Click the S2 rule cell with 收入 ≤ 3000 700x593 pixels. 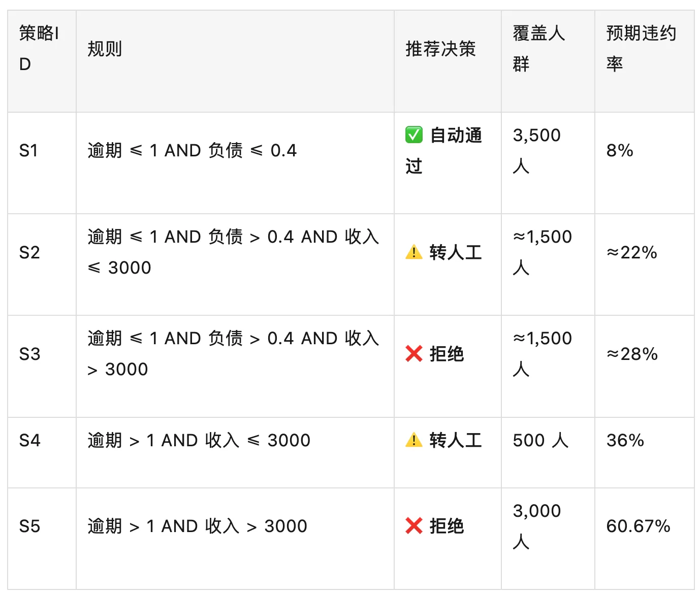235,265
